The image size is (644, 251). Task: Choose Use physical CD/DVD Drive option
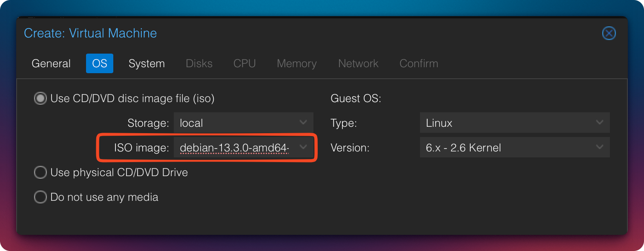coord(40,173)
